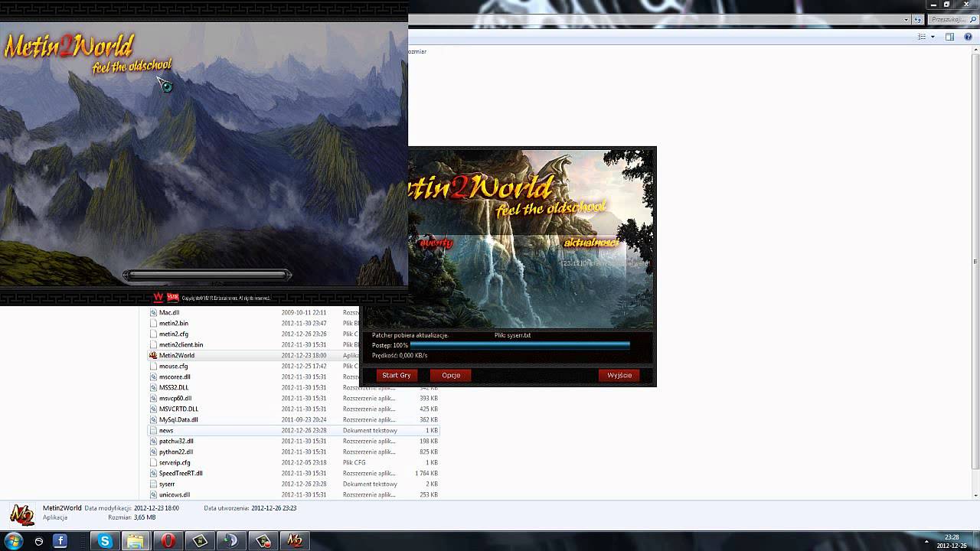Image resolution: width=980 pixels, height=551 pixels.
Task: Open the Windows Start menu
Action: click(x=13, y=541)
